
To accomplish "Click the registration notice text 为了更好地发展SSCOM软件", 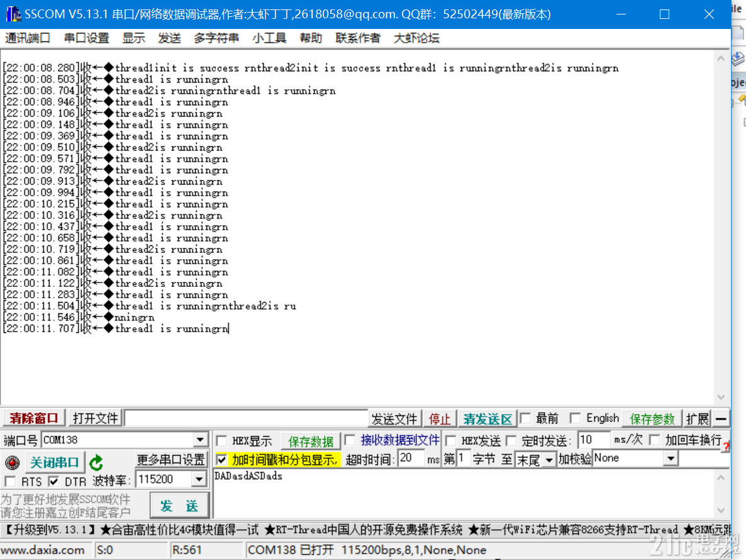I will (x=65, y=498).
